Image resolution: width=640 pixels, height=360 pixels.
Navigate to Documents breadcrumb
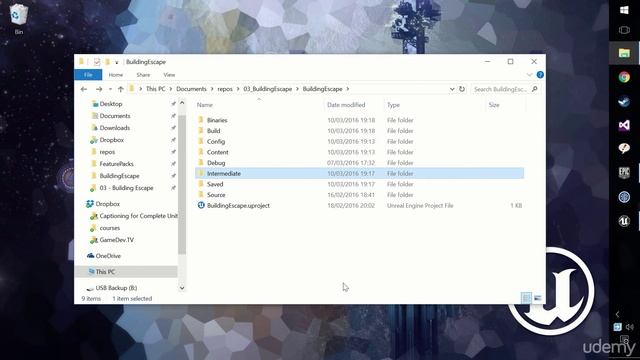tap(191, 89)
